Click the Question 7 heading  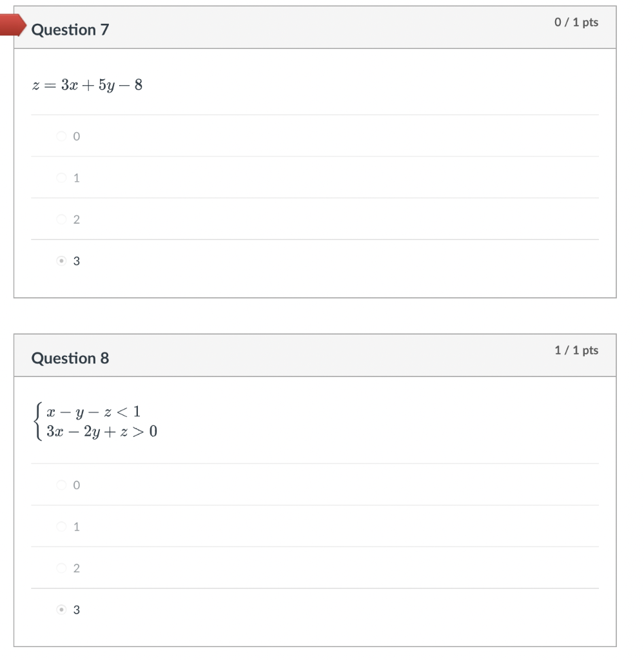tap(70, 29)
